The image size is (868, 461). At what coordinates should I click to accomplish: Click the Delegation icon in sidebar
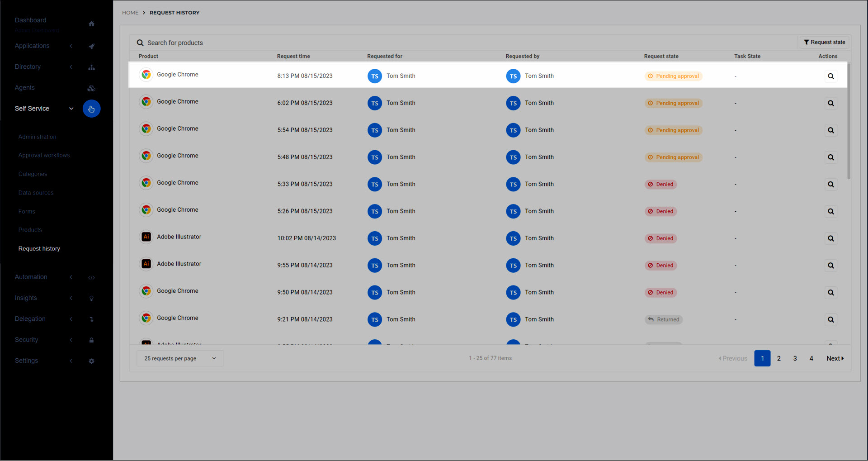tap(91, 319)
